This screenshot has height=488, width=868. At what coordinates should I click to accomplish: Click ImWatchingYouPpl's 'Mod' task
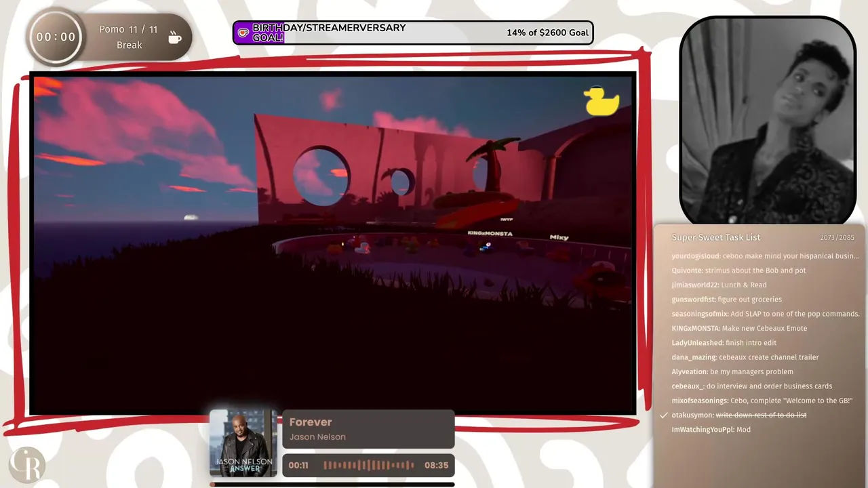pyautogui.click(x=711, y=429)
